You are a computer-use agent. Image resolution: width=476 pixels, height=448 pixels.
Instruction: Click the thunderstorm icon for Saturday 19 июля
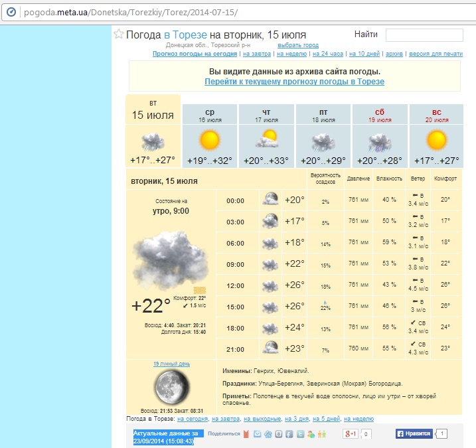(x=380, y=142)
